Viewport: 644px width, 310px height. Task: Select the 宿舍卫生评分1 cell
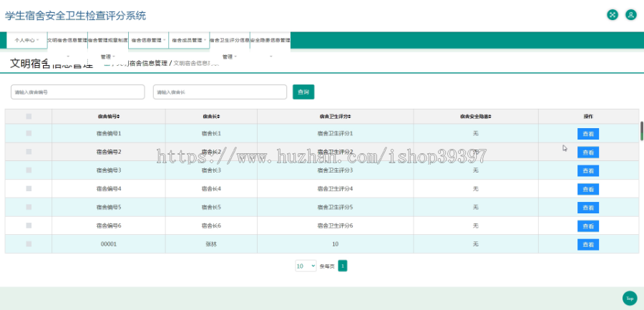335,133
